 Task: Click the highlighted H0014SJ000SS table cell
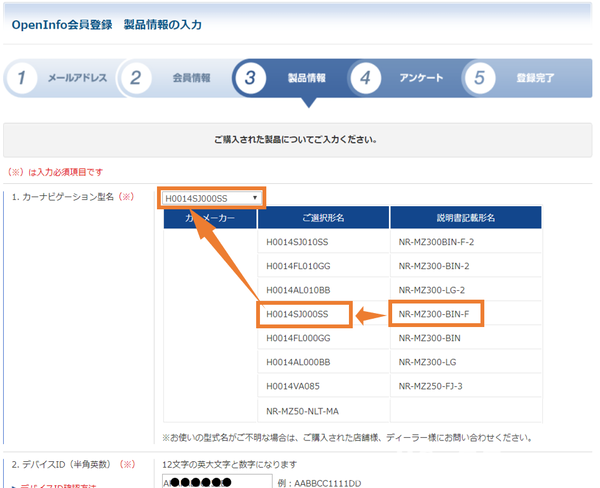coord(305,314)
